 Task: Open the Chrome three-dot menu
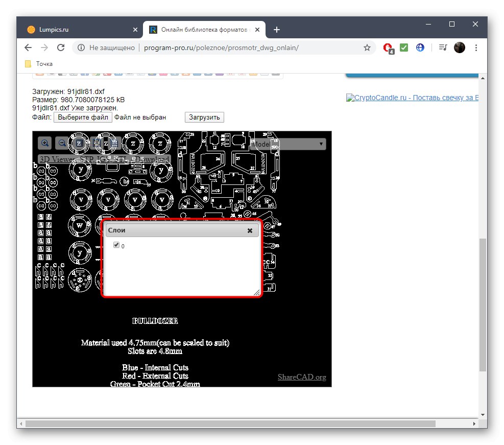476,48
